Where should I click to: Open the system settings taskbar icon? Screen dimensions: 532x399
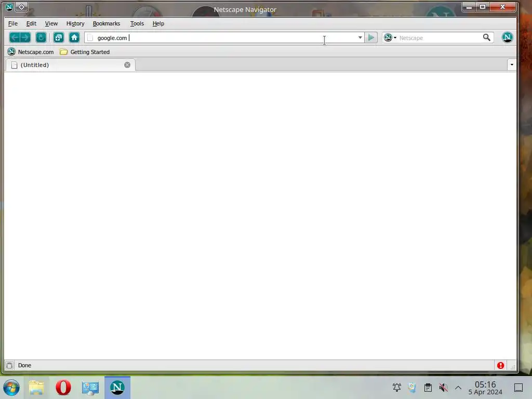coord(90,388)
